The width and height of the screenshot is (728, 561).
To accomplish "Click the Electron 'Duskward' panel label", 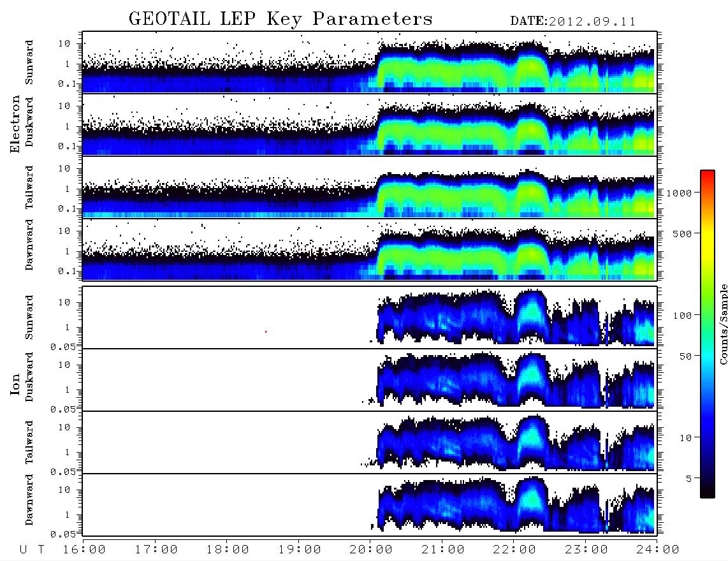I will (x=29, y=122).
